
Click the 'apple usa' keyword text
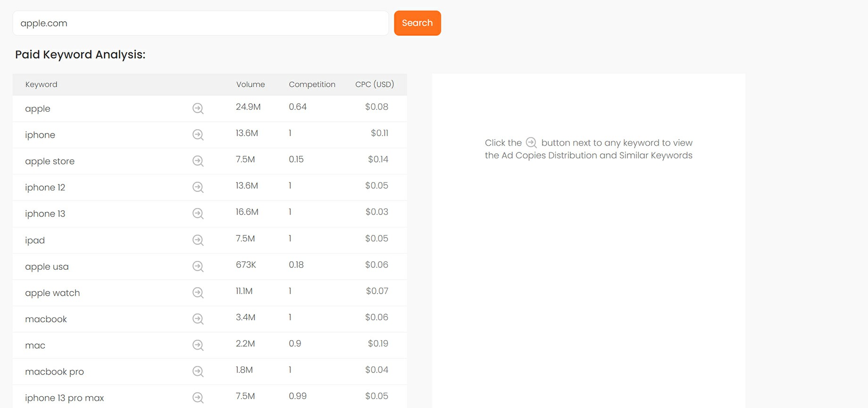47,267
